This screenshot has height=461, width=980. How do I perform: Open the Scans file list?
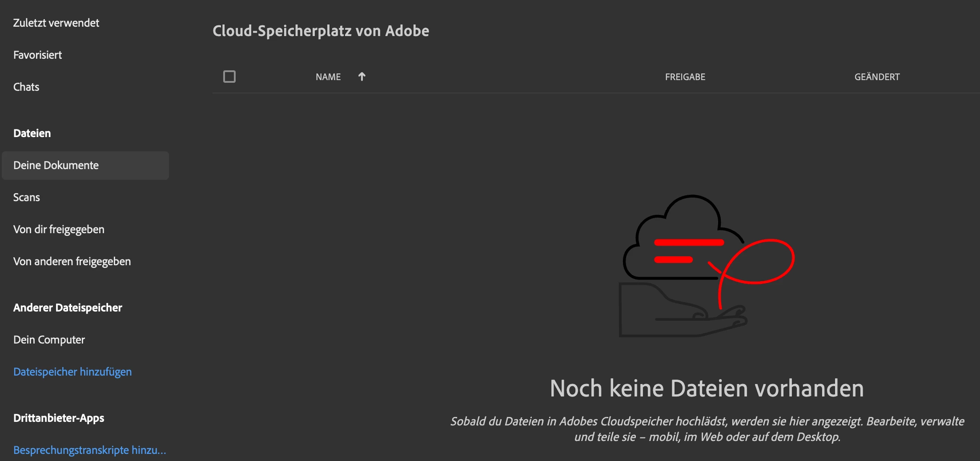click(x=27, y=198)
